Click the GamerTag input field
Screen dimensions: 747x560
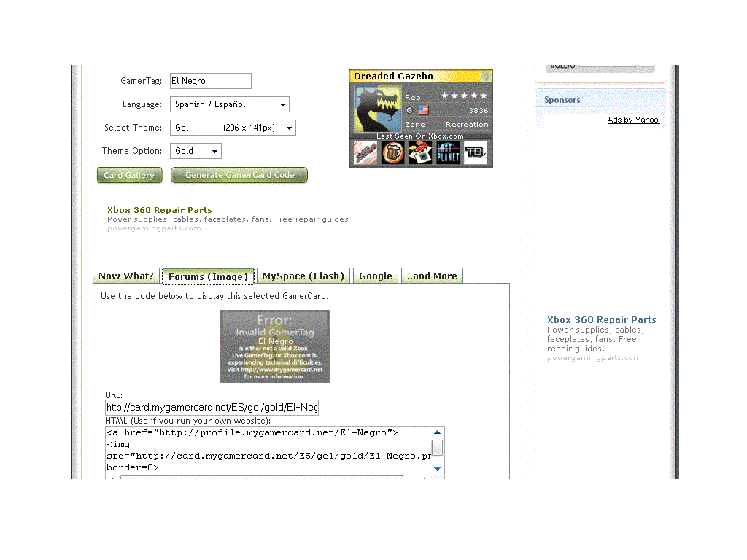click(x=211, y=81)
